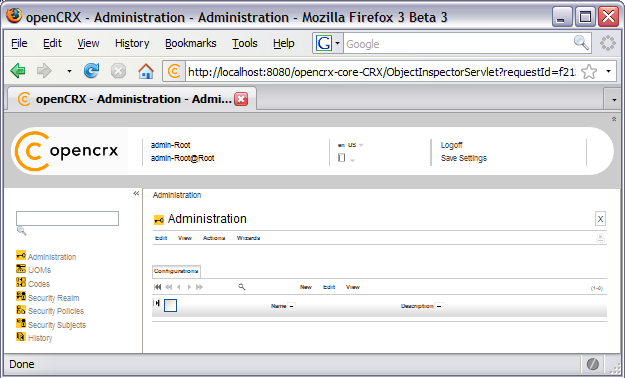Image resolution: width=625 pixels, height=378 pixels.
Task: Open the address bar history dropdown
Action: (x=608, y=72)
